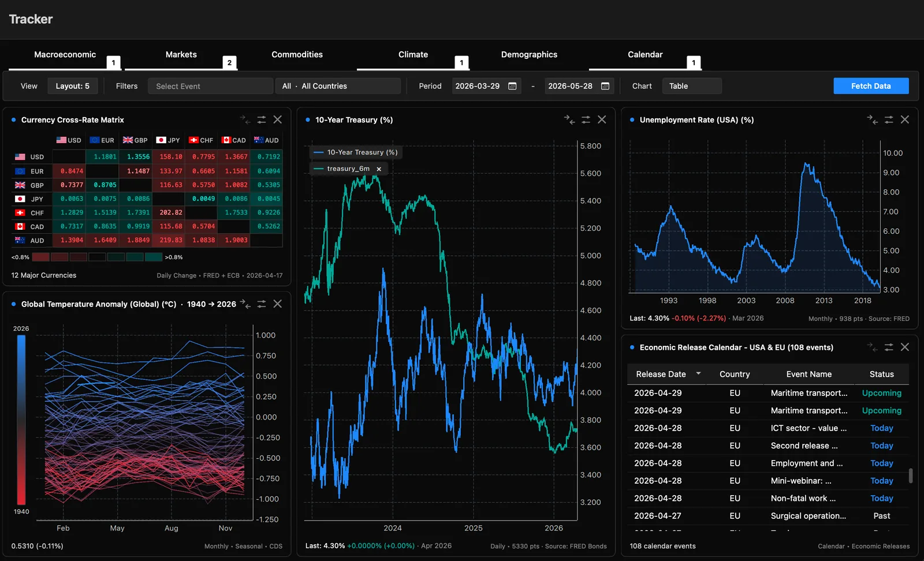This screenshot has width=924, height=561.
Task: Click the Markets tab badge 2
Action: point(229,62)
